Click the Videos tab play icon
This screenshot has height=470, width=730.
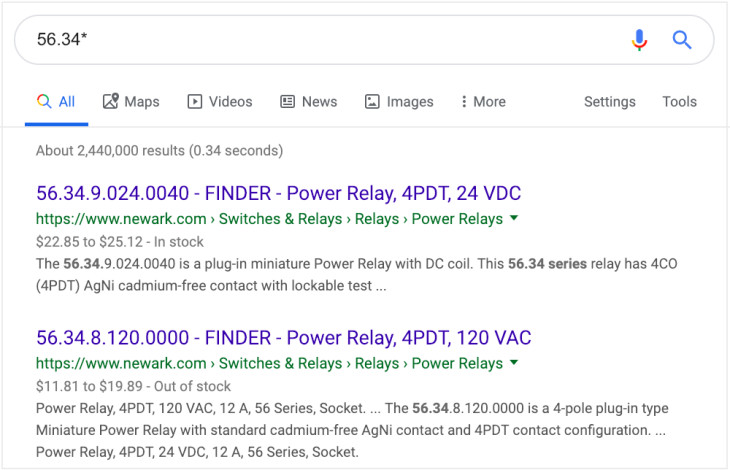[x=195, y=101]
